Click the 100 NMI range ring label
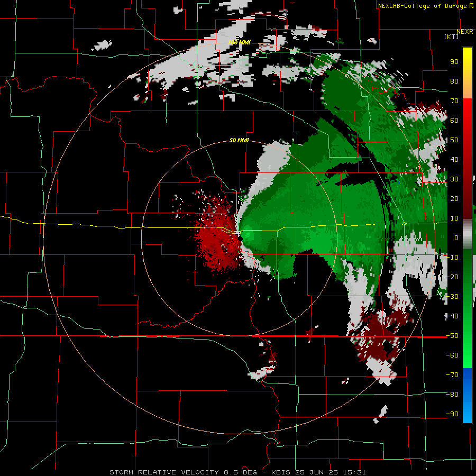Viewport: 476px width, 476px height. [x=239, y=42]
